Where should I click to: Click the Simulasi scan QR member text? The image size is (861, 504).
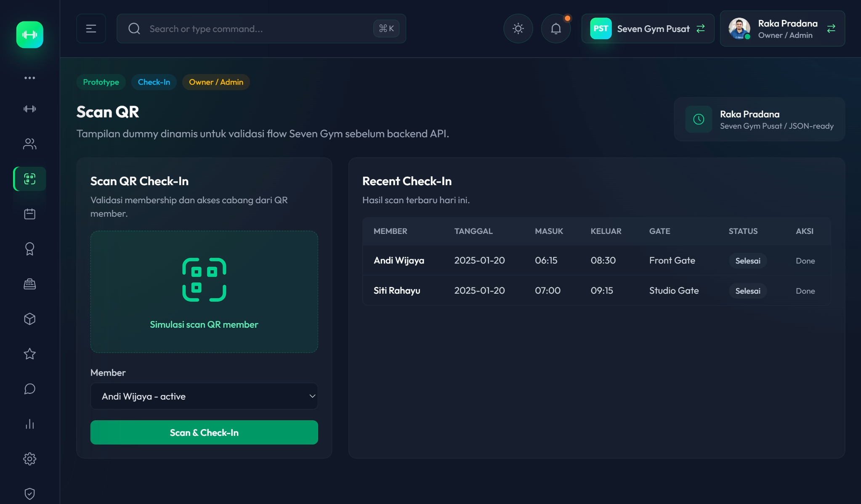click(204, 324)
